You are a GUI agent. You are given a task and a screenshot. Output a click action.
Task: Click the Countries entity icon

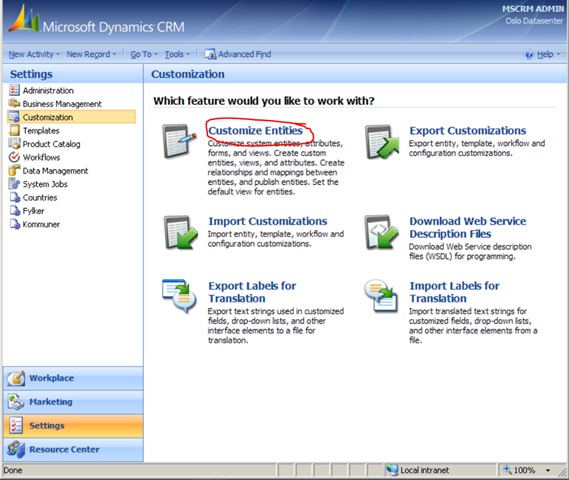15,197
